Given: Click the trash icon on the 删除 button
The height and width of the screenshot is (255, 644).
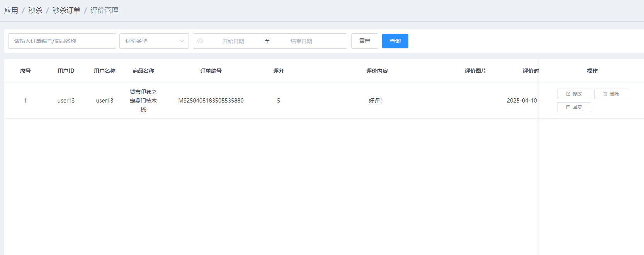Looking at the screenshot, I should point(605,94).
